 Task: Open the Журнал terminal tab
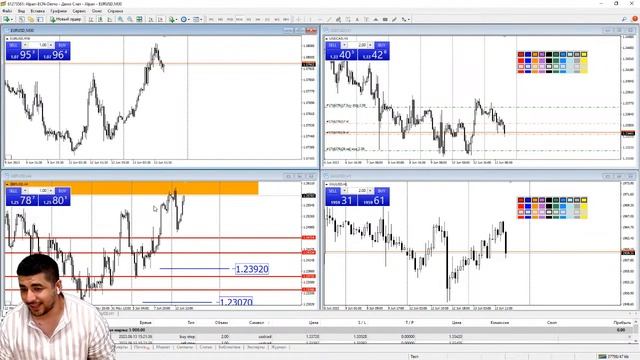(279, 347)
